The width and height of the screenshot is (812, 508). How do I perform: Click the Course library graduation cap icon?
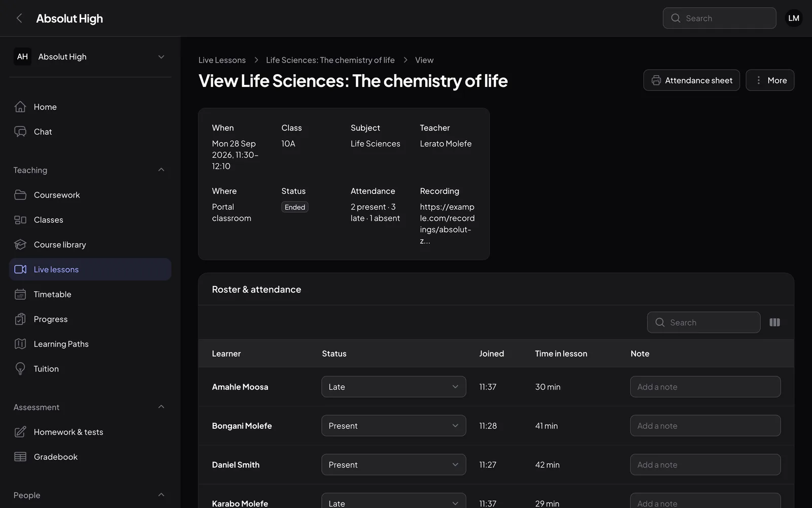[x=20, y=245]
